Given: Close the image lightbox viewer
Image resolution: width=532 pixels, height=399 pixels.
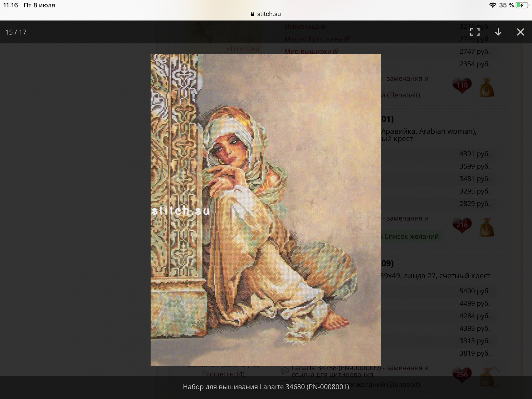Looking at the screenshot, I should coord(521,32).
